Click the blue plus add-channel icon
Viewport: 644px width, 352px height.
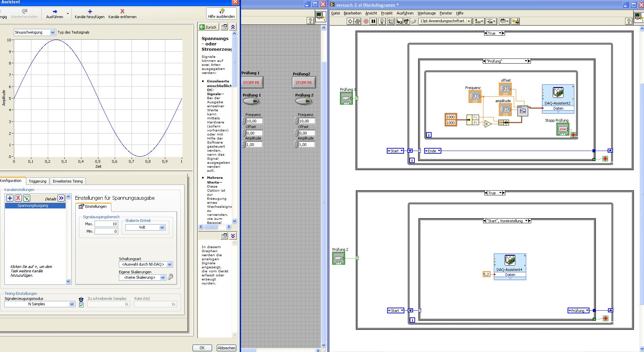[10, 198]
